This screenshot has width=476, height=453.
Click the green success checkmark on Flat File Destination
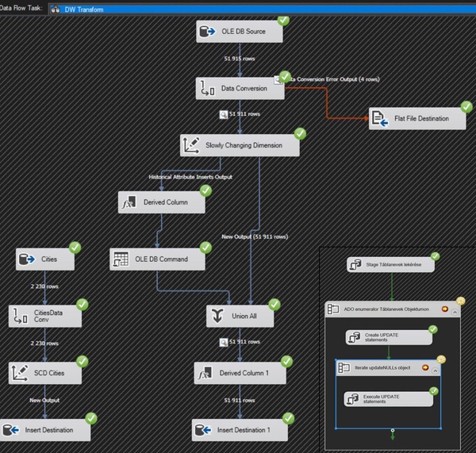pos(466,107)
